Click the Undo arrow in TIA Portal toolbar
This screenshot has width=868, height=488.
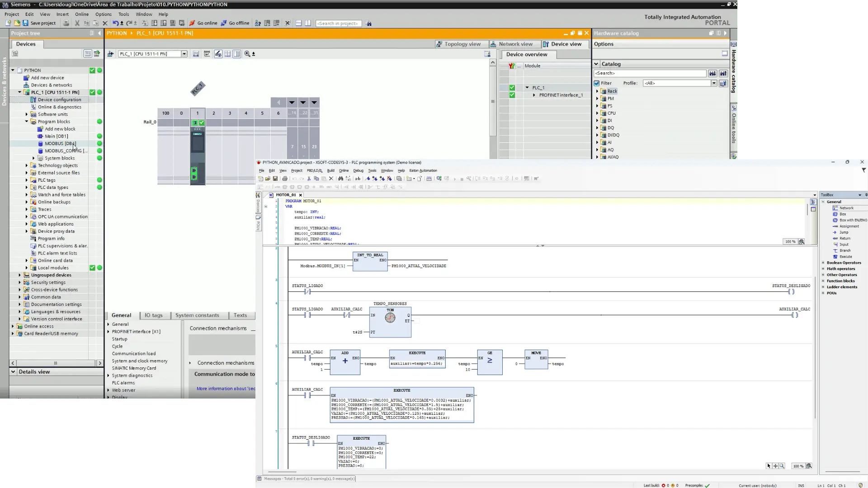point(116,23)
